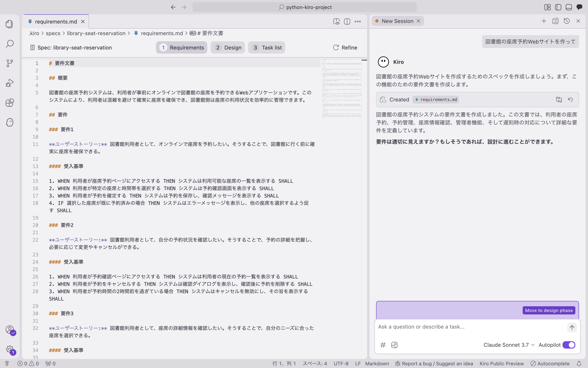588x368 pixels.
Task: Close the chat panel
Action: click(x=578, y=21)
